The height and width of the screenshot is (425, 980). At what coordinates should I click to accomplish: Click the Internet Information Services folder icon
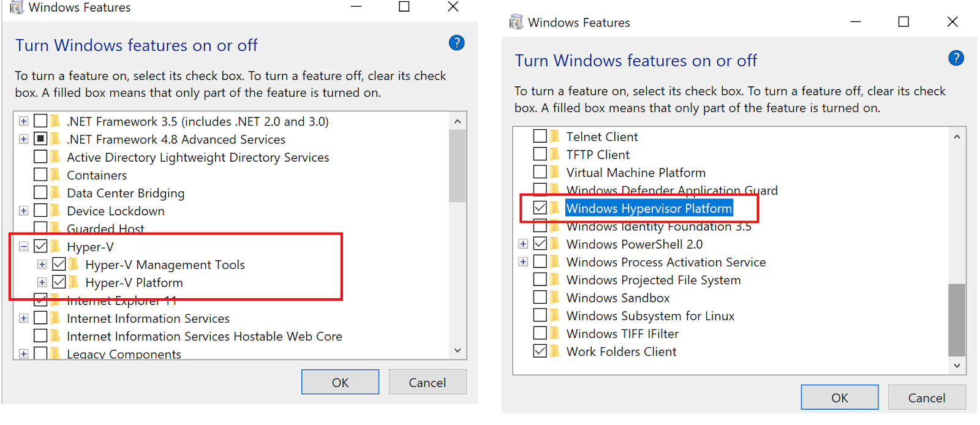point(56,318)
